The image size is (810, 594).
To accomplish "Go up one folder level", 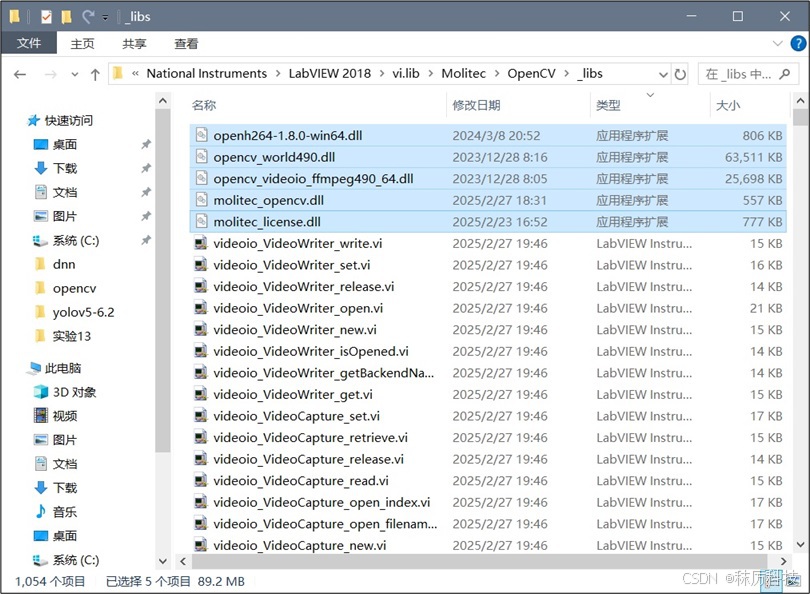I will 95,74.
